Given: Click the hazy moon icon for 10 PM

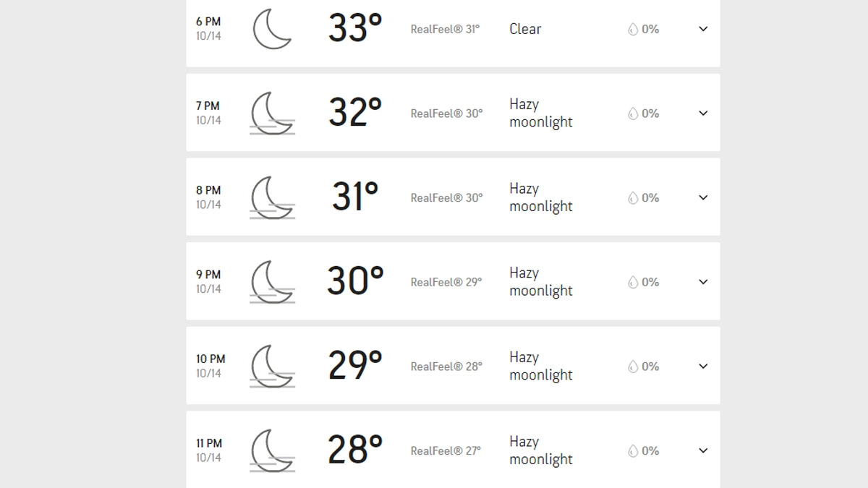Looking at the screenshot, I should [272, 367].
